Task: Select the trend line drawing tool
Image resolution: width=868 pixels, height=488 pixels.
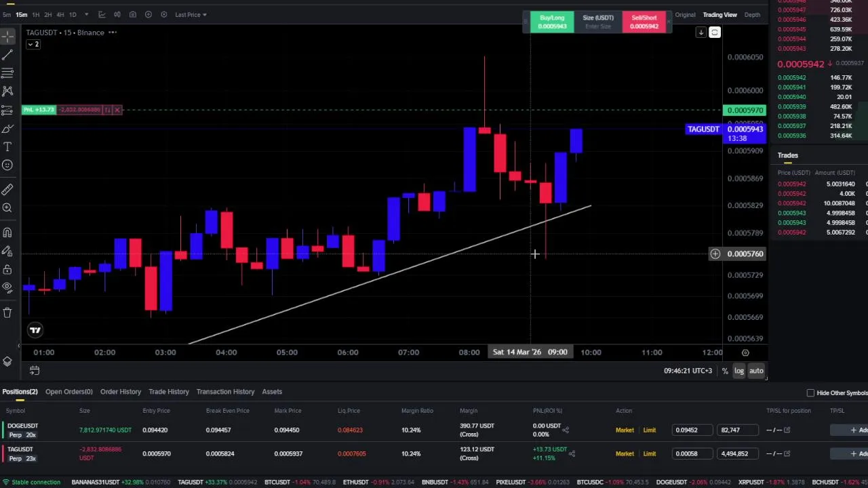Action: pos(7,55)
